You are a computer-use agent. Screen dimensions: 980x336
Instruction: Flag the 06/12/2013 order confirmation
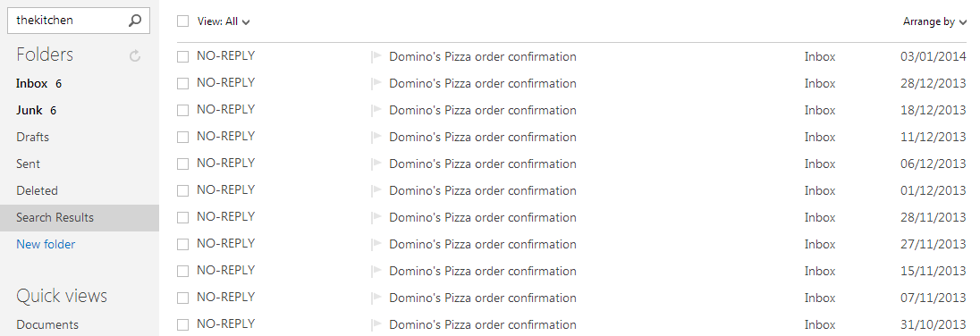point(376,164)
